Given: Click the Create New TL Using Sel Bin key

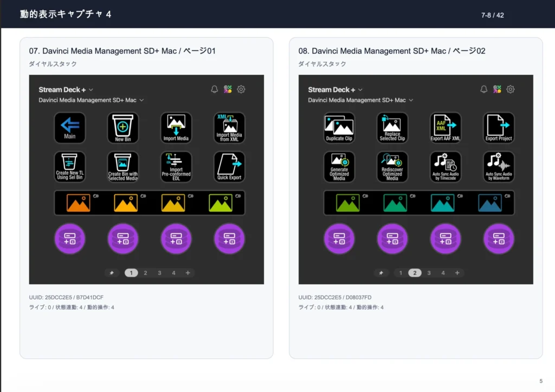Looking at the screenshot, I should pos(70,166).
